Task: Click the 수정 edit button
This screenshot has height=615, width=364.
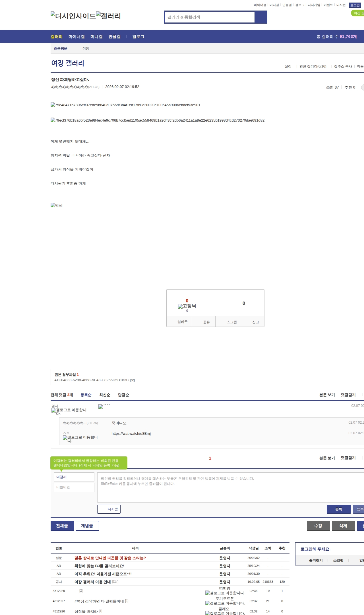Action: coord(318,526)
